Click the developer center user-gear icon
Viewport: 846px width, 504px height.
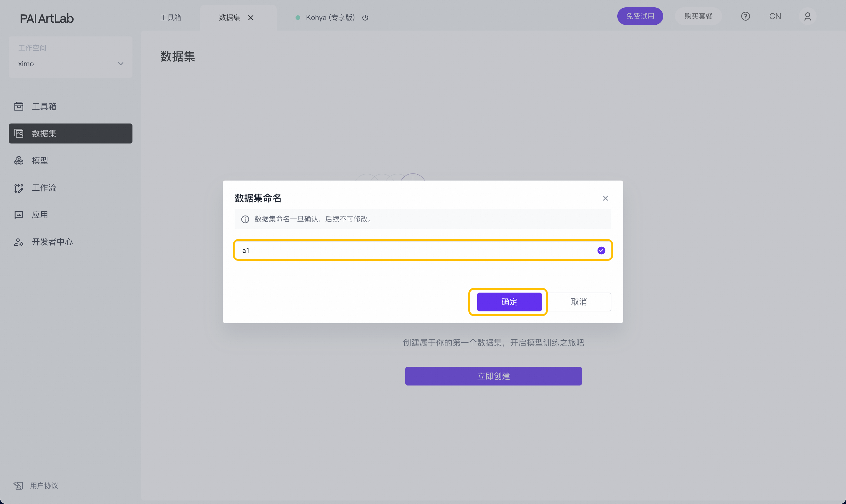[x=19, y=242]
